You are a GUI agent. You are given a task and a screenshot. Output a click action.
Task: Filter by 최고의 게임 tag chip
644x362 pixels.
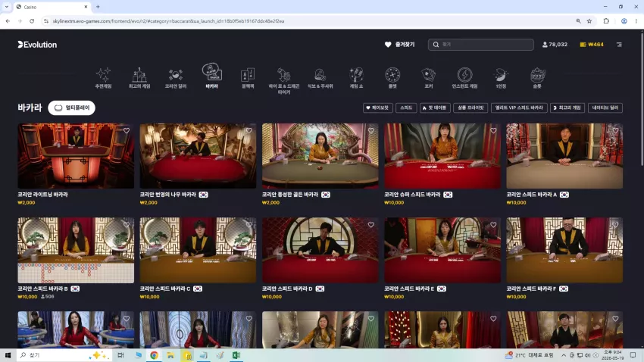coord(567,108)
